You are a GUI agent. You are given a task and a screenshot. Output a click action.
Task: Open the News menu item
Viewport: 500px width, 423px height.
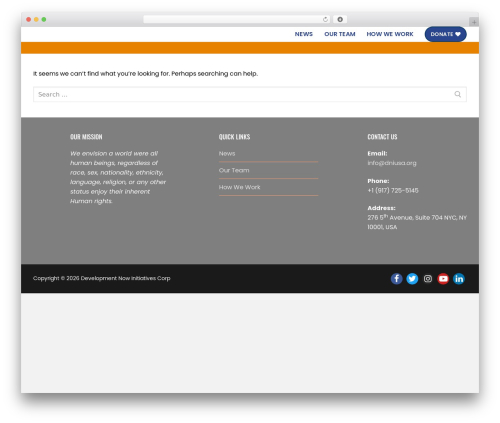[304, 34]
